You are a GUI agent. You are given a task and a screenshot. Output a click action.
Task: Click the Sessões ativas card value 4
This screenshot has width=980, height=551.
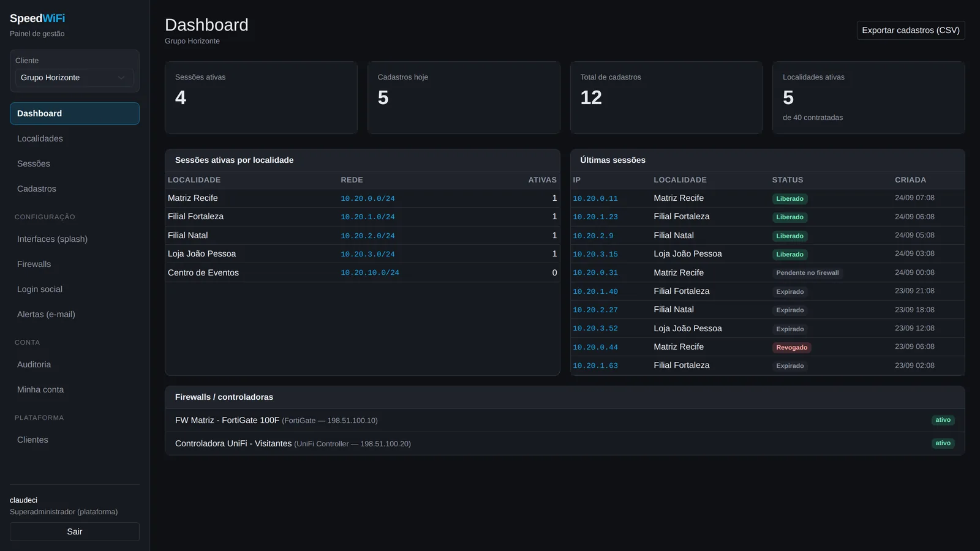coord(181,97)
